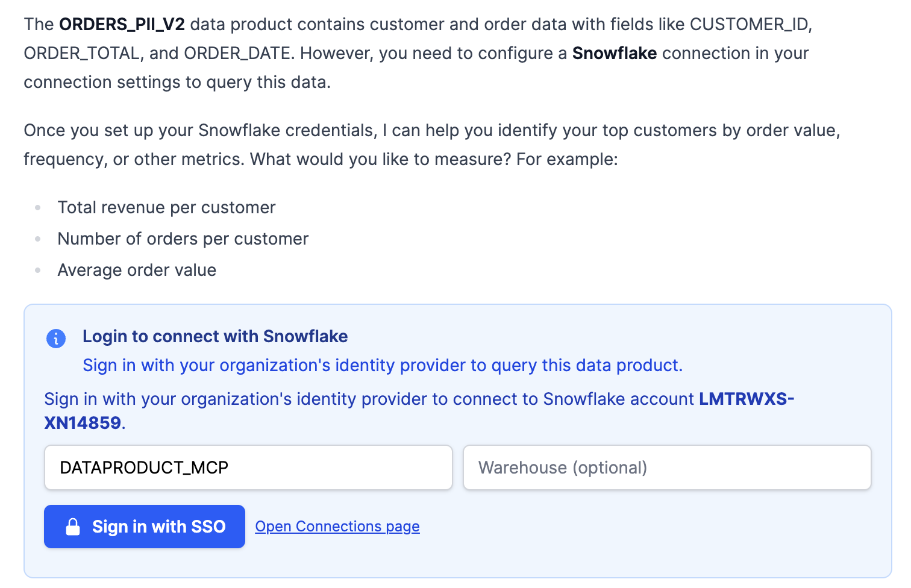This screenshot has height=588, width=911.
Task: Select the text in the role field
Action: point(143,468)
